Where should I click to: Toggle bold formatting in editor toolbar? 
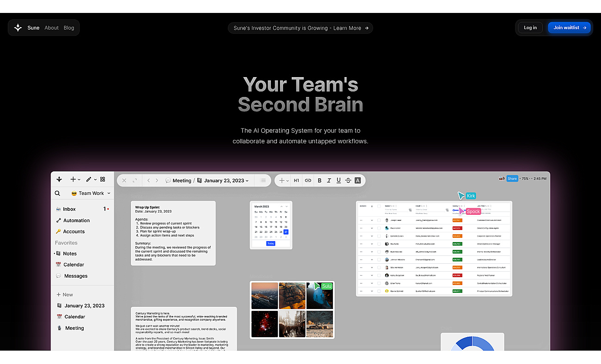click(319, 181)
